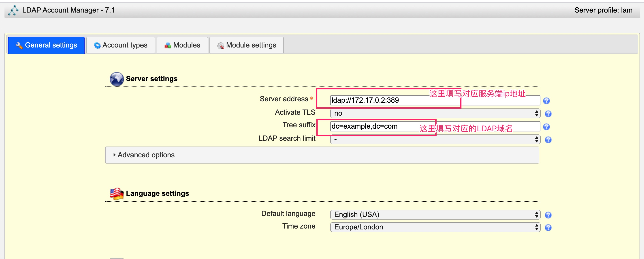
Task: Switch to the Account types tab
Action: [121, 45]
